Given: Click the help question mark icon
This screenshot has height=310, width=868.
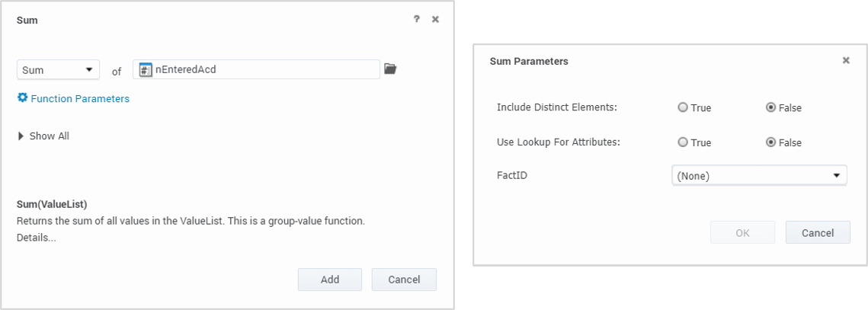Looking at the screenshot, I should click(x=416, y=20).
